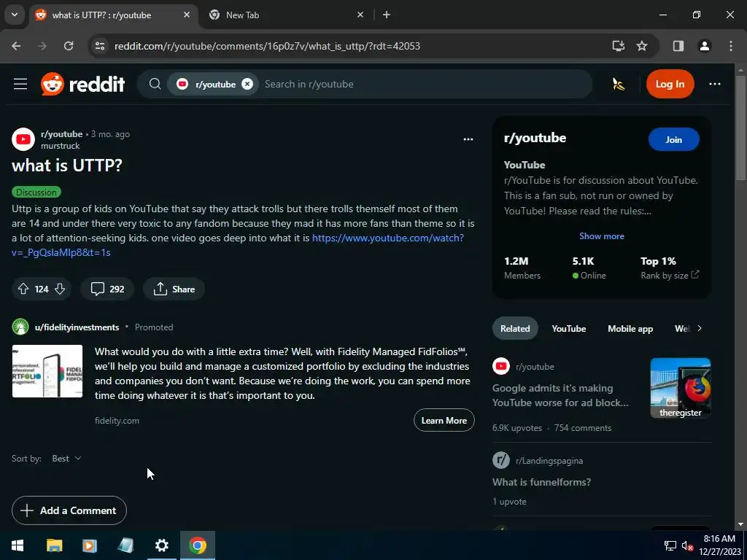Click the r/youtube avatar on post
Screen dimensions: 747x560
pos(23,139)
